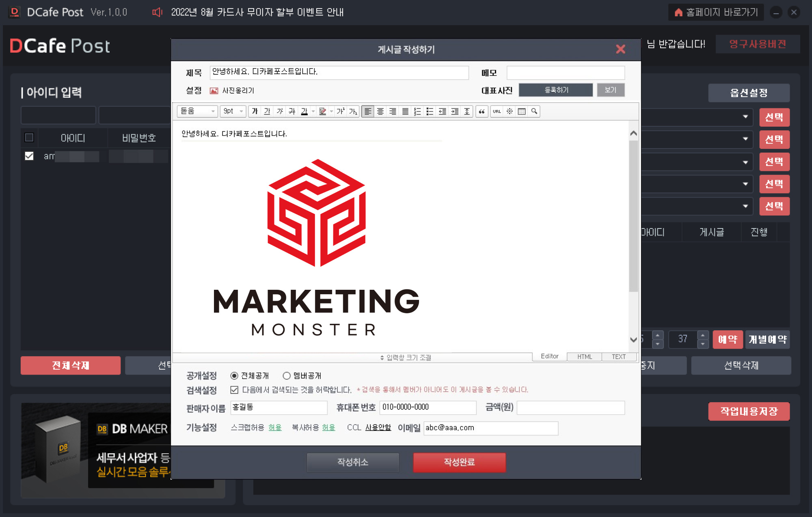Toggle the select-all checkbox in 아이디 header
This screenshot has width=812, height=517.
pos(29,138)
